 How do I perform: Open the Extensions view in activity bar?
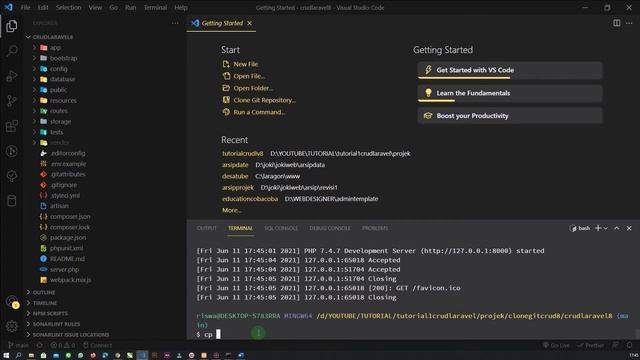tap(11, 126)
